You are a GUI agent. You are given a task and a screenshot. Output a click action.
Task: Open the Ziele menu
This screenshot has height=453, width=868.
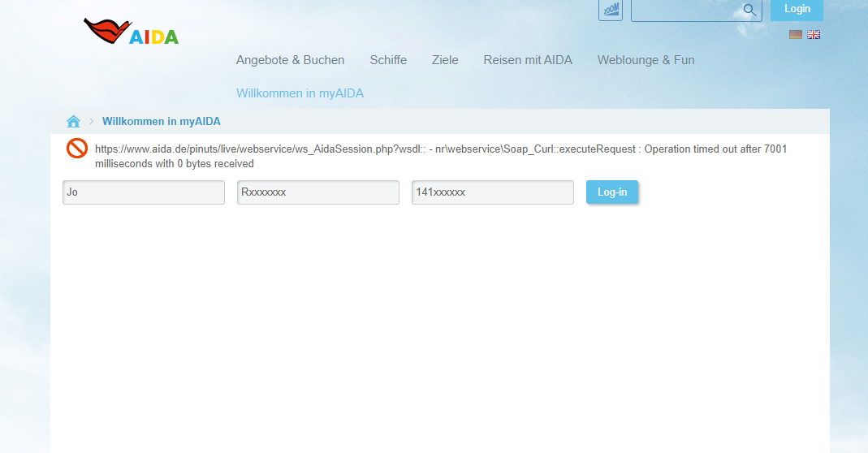click(445, 60)
